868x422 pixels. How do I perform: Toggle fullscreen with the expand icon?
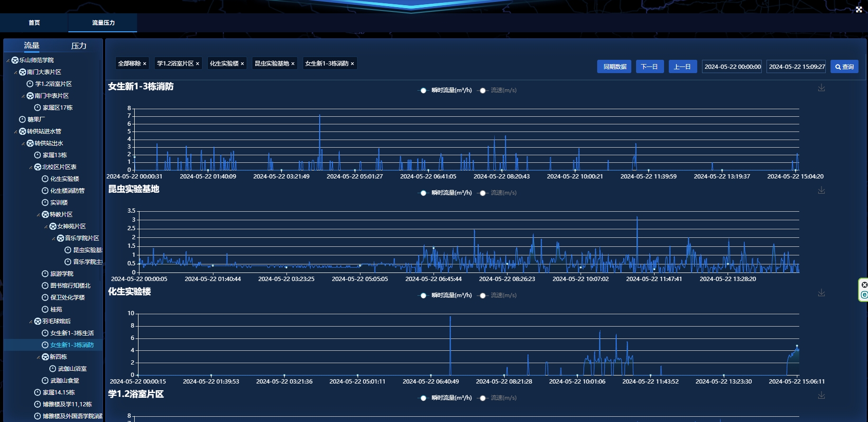(859, 9)
